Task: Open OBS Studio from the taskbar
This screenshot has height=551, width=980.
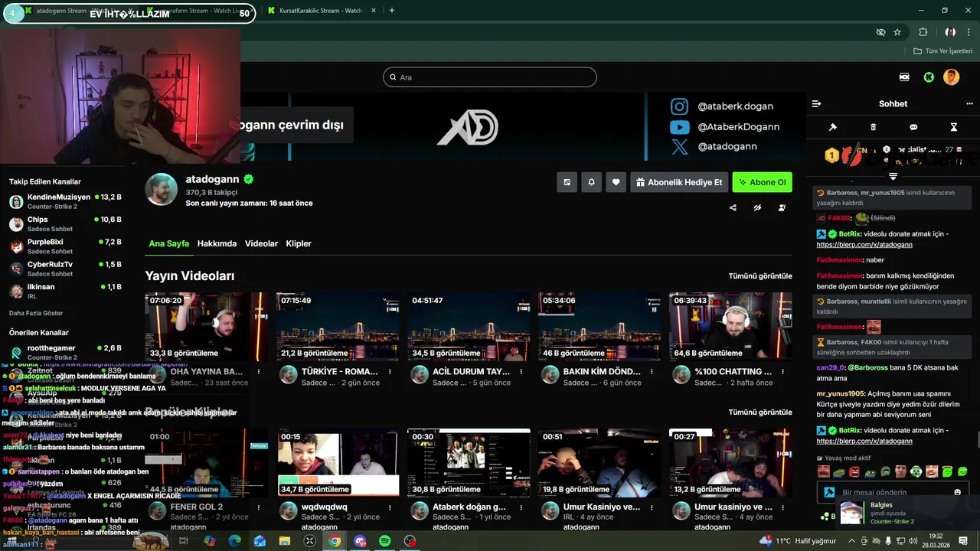Action: pos(410,541)
